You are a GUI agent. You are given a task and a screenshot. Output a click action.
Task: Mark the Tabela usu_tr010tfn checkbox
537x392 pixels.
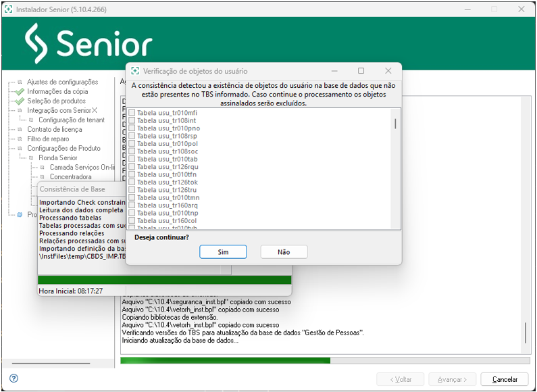[132, 174]
